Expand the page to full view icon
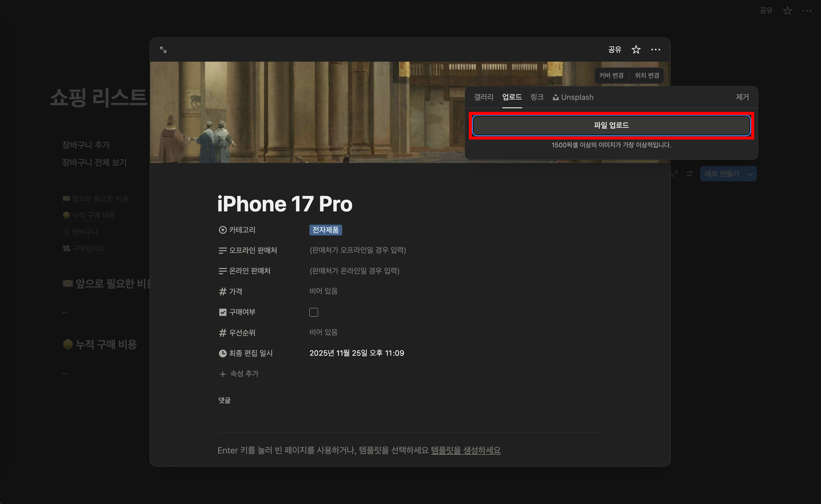Viewport: 821px width, 504px height. coord(163,50)
